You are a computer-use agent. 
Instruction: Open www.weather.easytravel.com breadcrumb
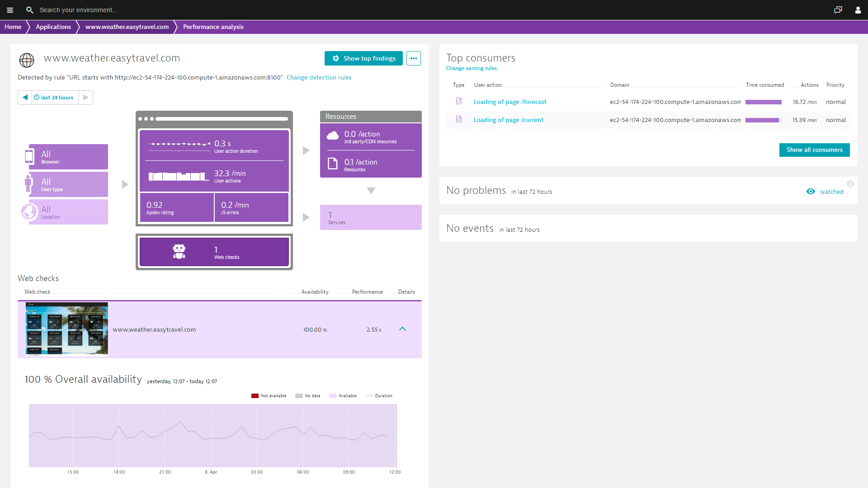pos(127,27)
